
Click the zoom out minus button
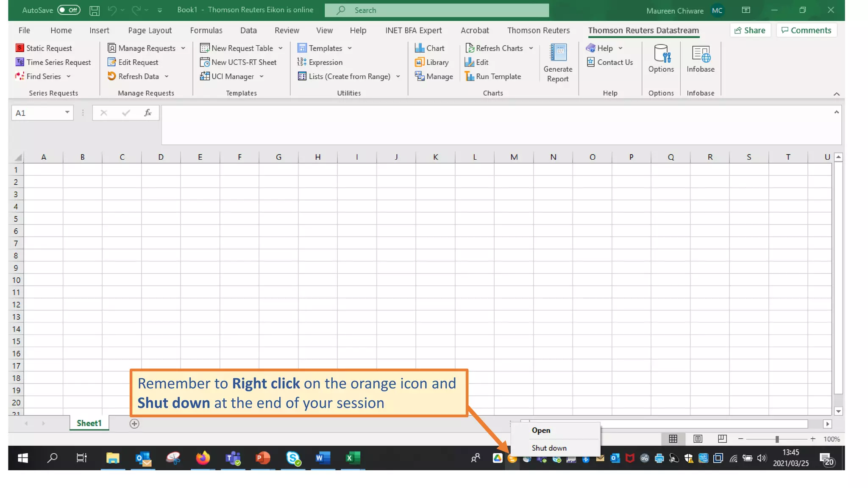tap(740, 439)
